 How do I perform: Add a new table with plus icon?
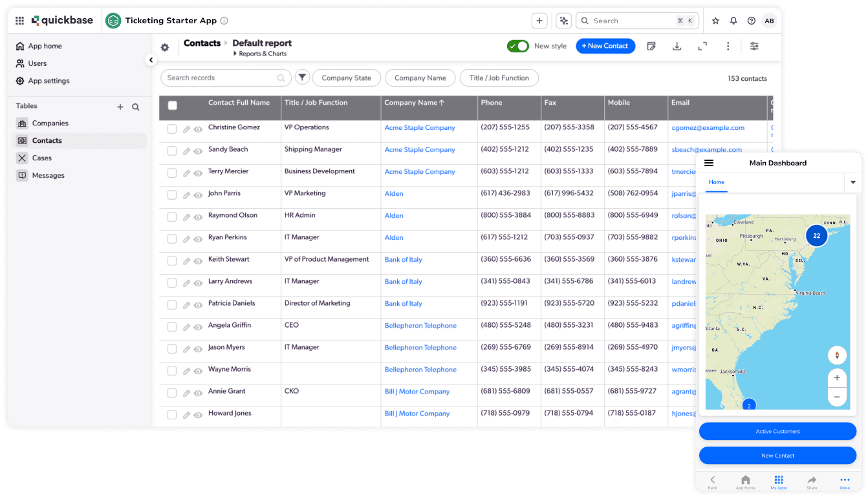[120, 107]
